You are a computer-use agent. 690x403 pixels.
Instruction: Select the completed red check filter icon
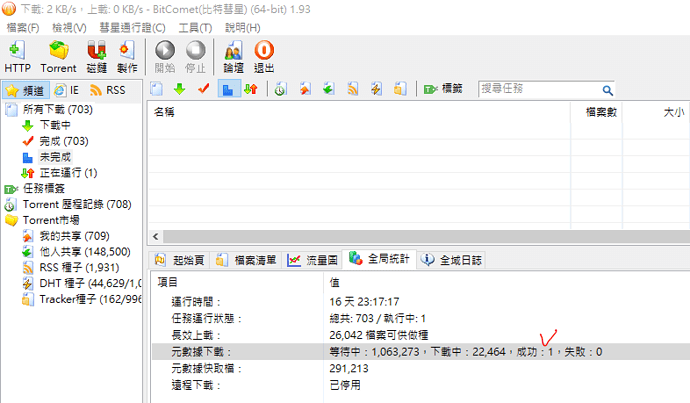tap(203, 89)
